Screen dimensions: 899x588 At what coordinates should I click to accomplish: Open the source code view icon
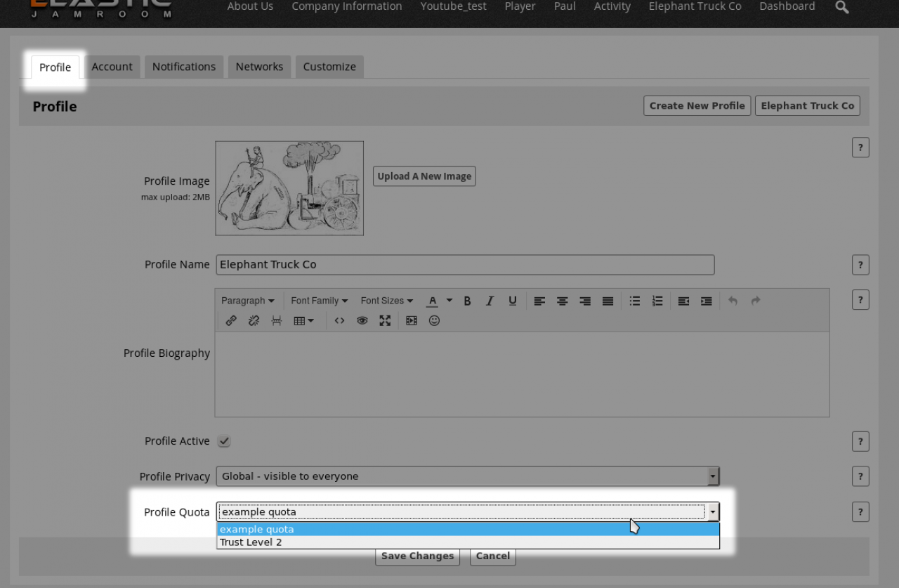pyautogui.click(x=339, y=320)
